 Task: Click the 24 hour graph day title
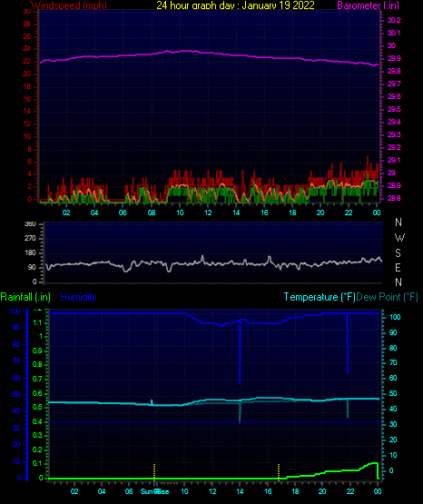click(235, 5)
